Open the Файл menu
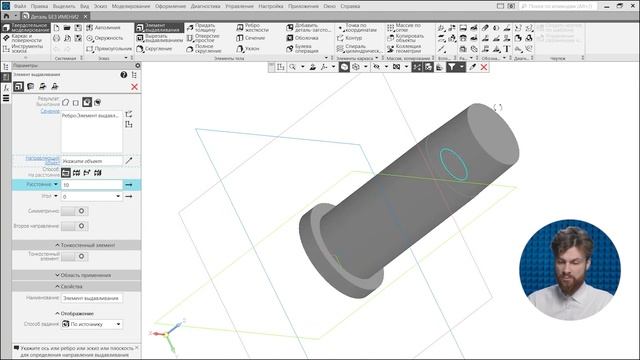This screenshot has height=360, width=640. tap(20, 6)
